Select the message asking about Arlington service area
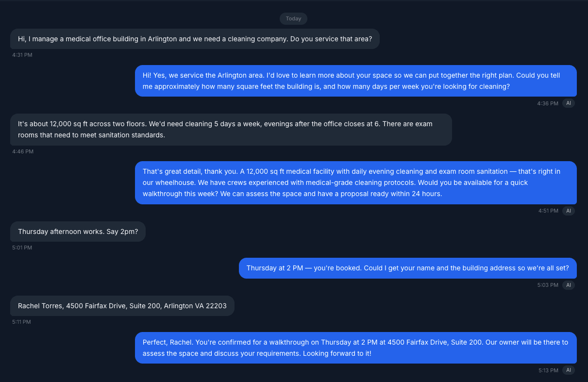Viewport: 588px width, 382px height. click(x=194, y=39)
